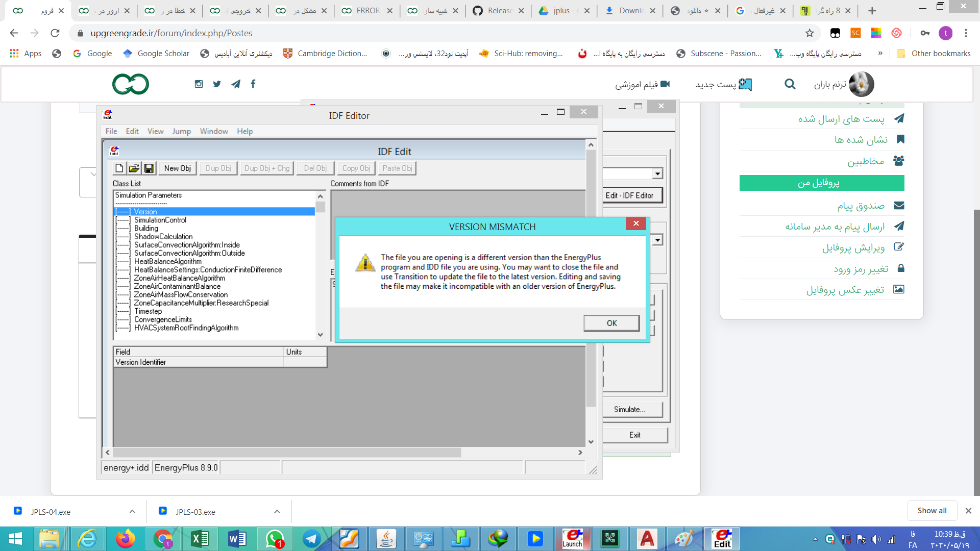
Task: Click OK in the Version Mismatch dialog
Action: (611, 323)
